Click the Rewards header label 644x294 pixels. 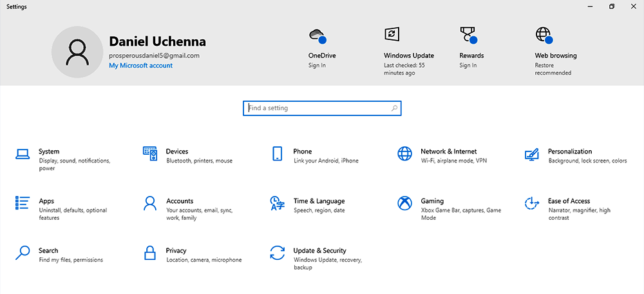coord(471,55)
